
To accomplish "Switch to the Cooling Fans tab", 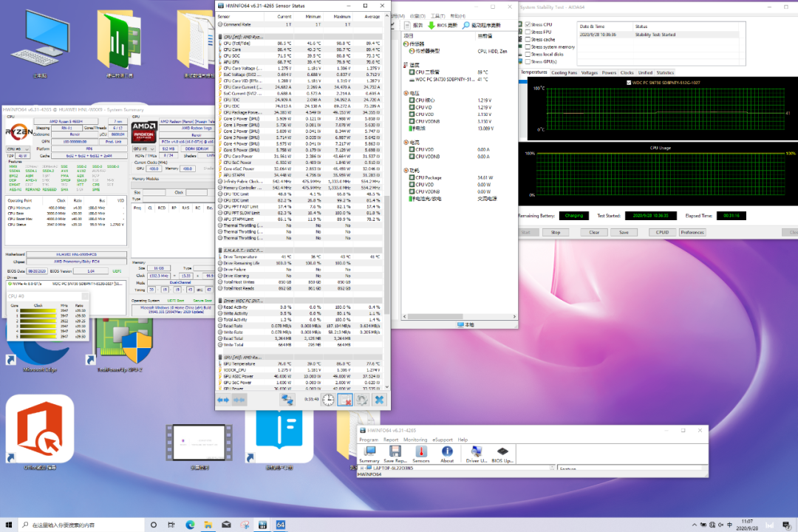I will (x=565, y=72).
